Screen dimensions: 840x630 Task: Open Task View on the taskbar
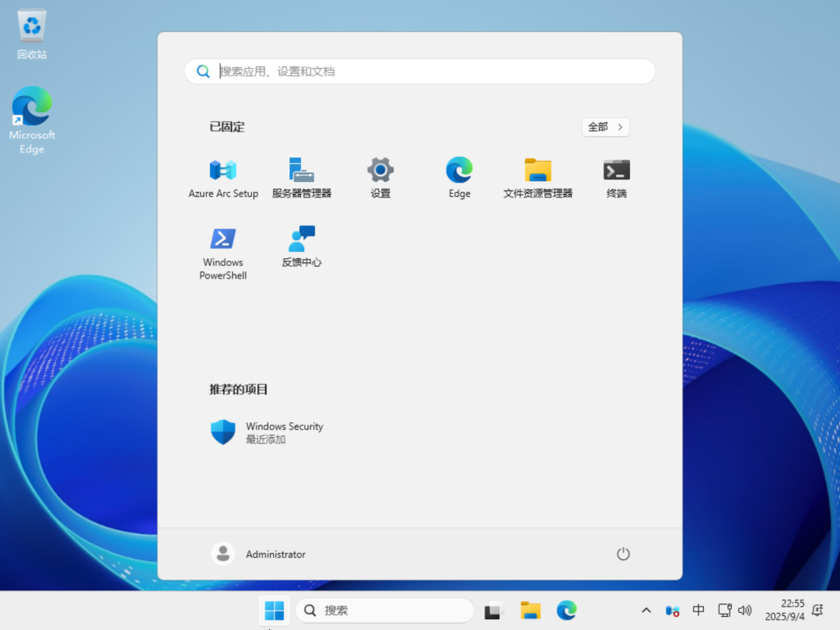(x=494, y=611)
